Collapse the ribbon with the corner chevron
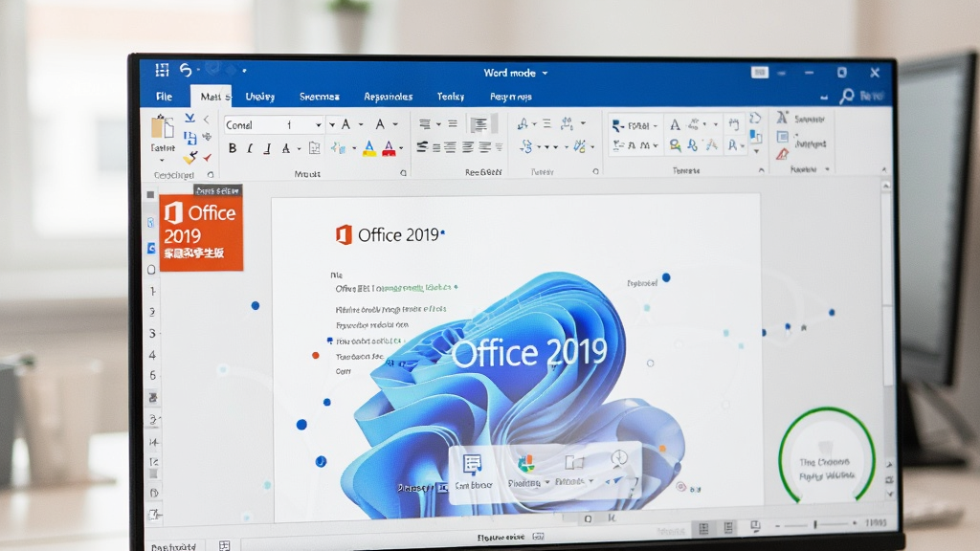Screen dimensions: 980x551 pos(883,169)
